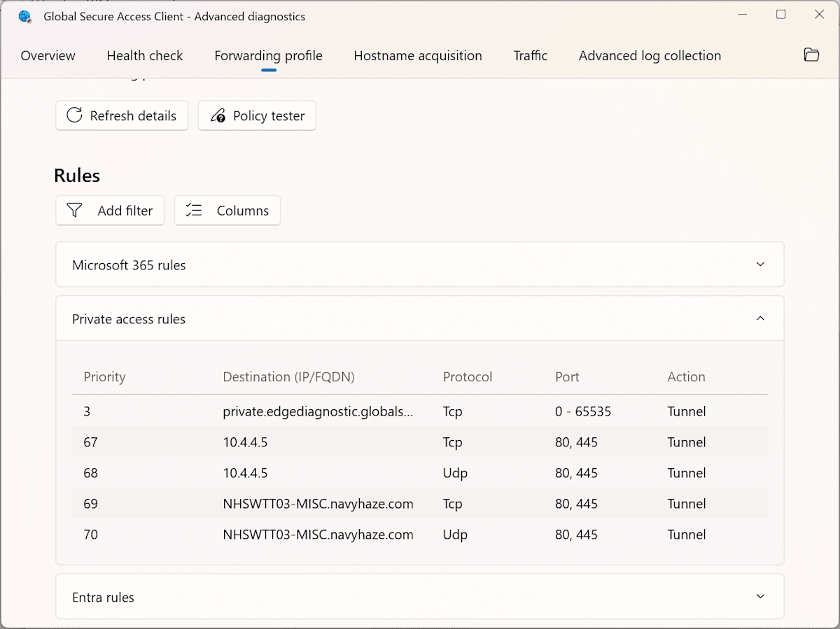This screenshot has height=629, width=840.
Task: Click the Global Secure Access app icon
Action: click(x=25, y=16)
